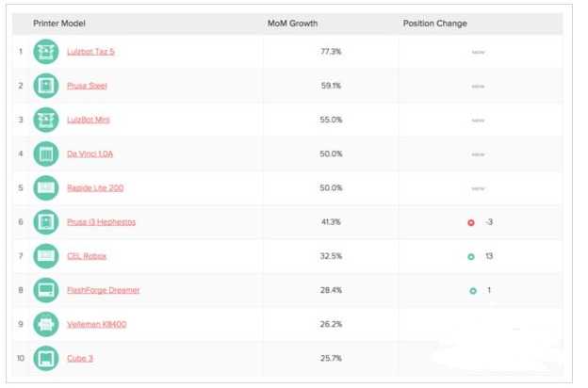Open the Cube 3 link
This screenshot has width=588, height=388.
coord(80,358)
